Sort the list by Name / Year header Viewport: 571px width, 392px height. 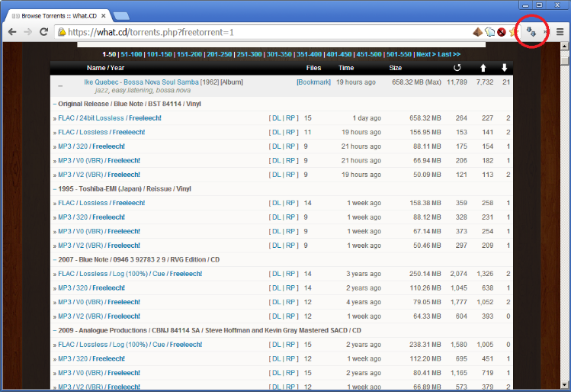tap(106, 68)
